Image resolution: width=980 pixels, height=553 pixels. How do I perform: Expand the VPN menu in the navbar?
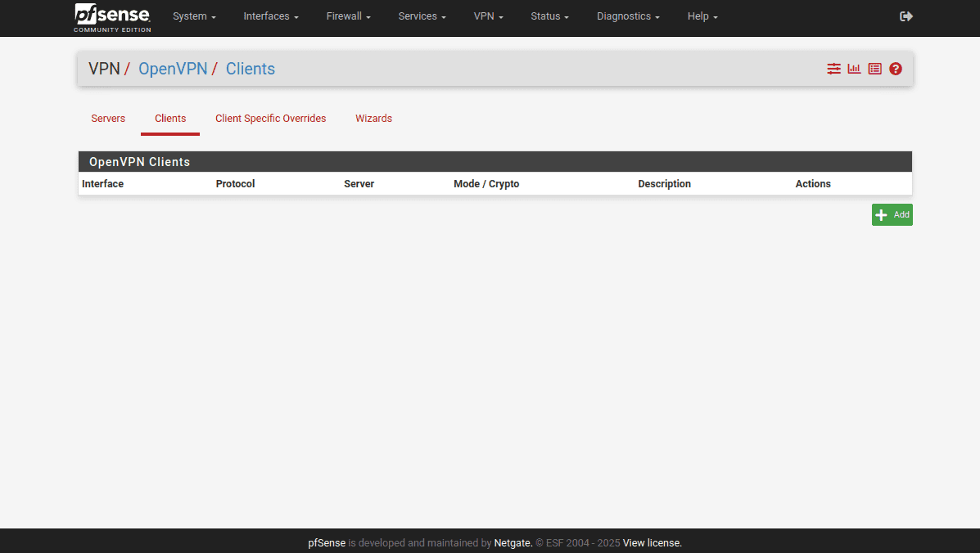488,16
